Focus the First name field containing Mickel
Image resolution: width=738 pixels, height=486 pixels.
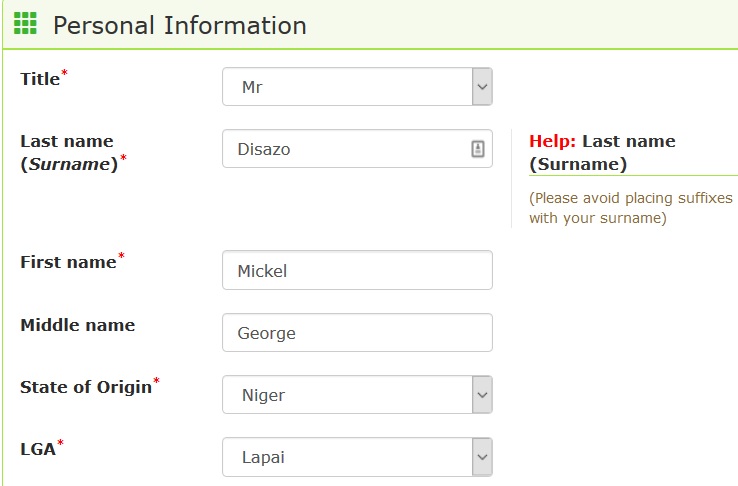[x=357, y=270]
